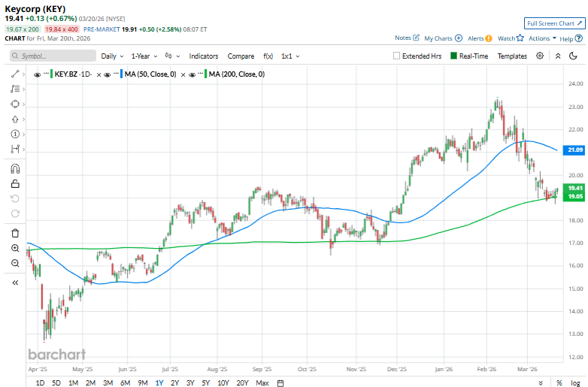The height and width of the screenshot is (387, 588).
Task: Open the My Charts link
Action: (443, 38)
